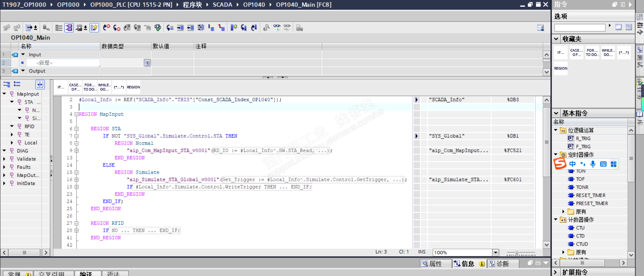
Task: Click the R_TRIG instruction
Action: [583, 139]
